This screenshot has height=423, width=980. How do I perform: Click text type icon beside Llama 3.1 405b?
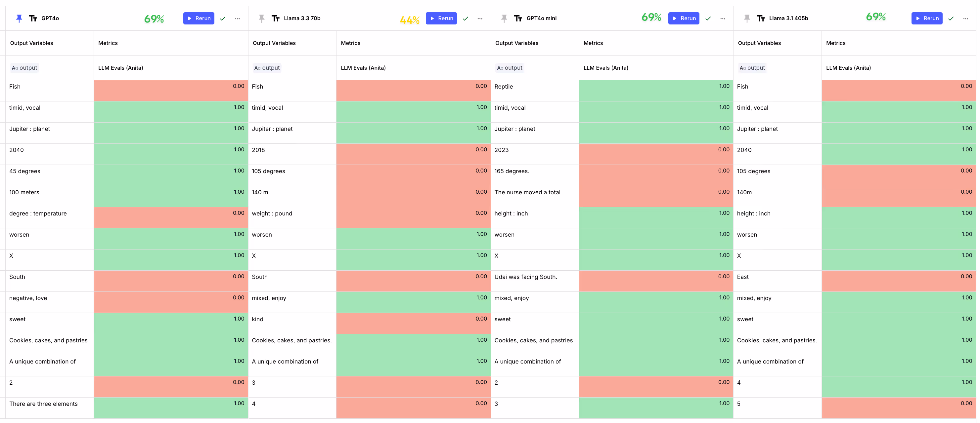761,18
